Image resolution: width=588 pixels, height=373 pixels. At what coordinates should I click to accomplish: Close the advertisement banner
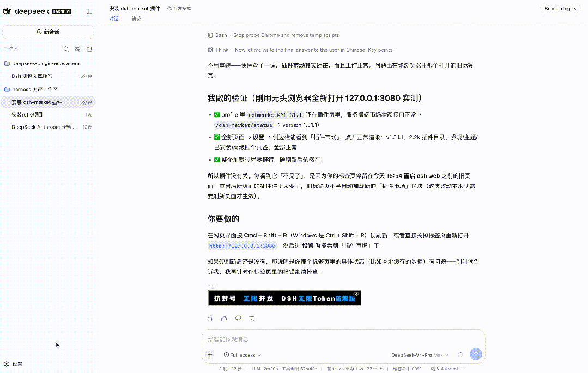tap(356, 294)
